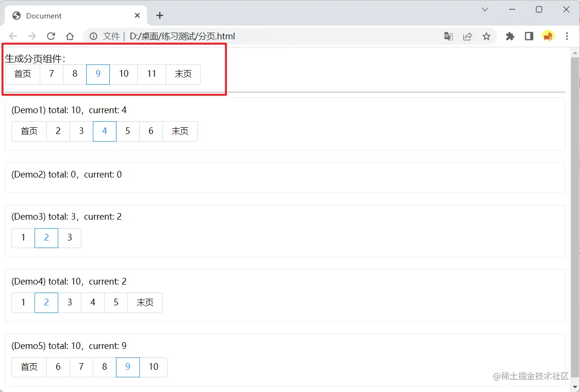Click the '(Demo5) total: 10，current: 9' label
This screenshot has width=580, height=392.
tap(69, 346)
